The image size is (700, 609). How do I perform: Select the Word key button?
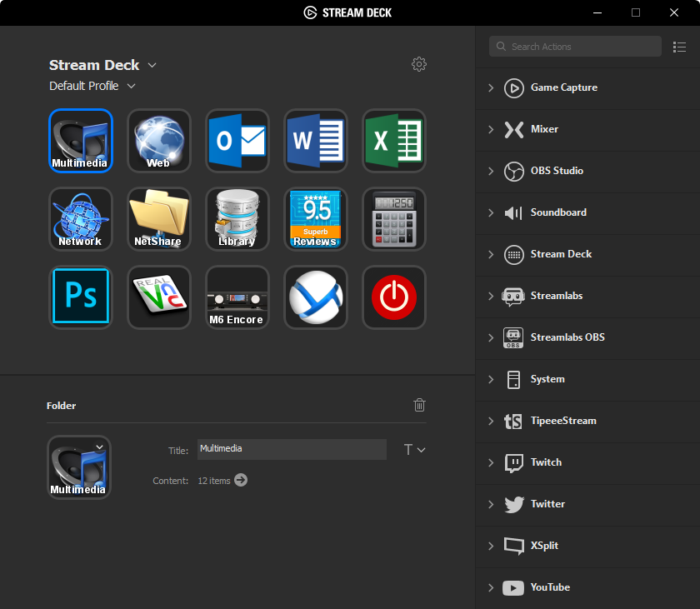(316, 141)
